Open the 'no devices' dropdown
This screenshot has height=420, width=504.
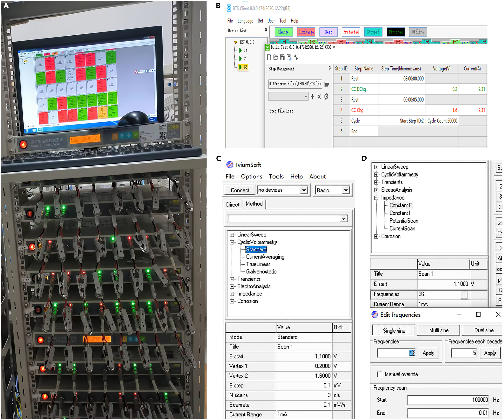pos(304,190)
